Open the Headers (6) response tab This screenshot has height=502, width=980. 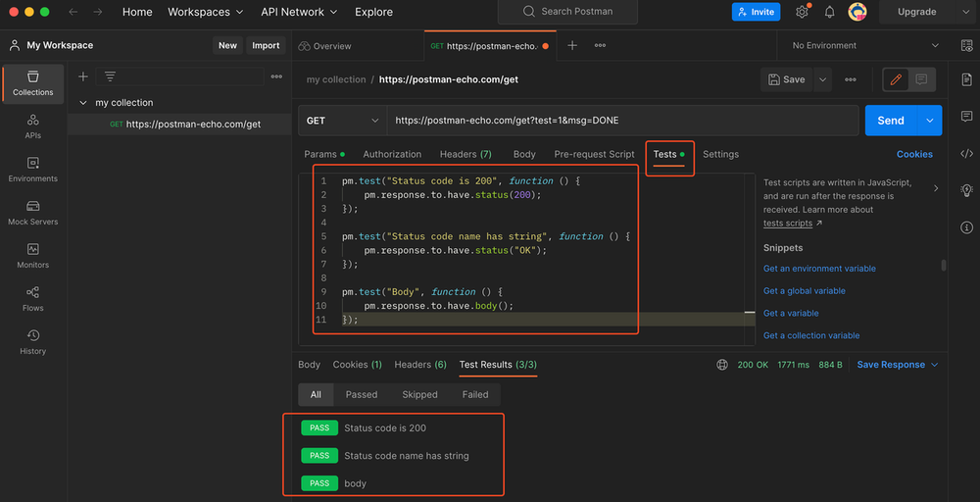coord(419,365)
